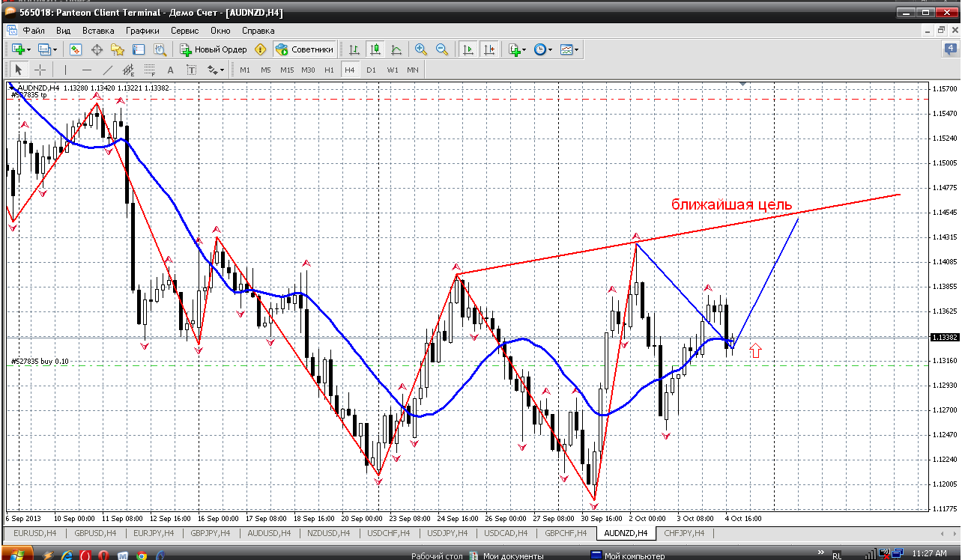Switch to the USDCHF,H4 chart tab
Image resolution: width=965 pixels, height=560 pixels.
tap(387, 533)
